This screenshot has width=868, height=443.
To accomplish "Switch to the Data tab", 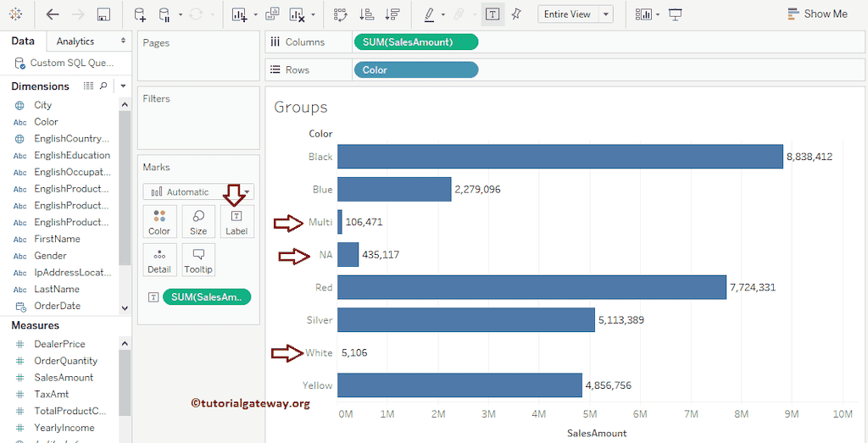I will tap(23, 41).
